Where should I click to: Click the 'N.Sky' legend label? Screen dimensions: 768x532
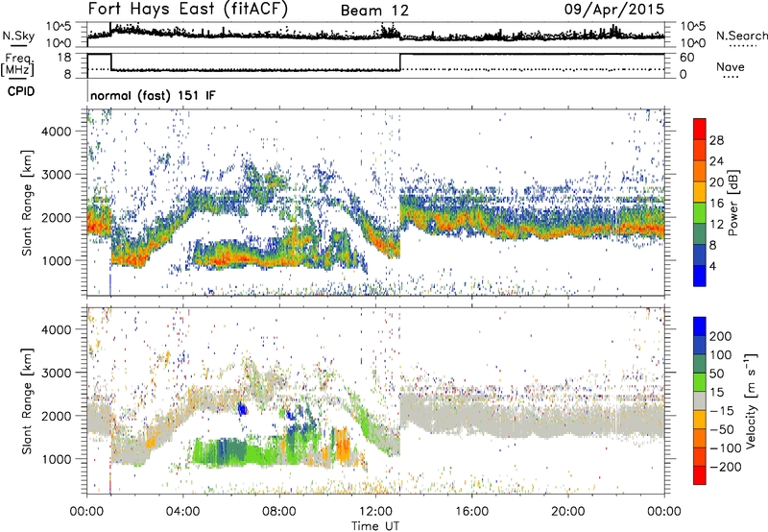[x=18, y=36]
